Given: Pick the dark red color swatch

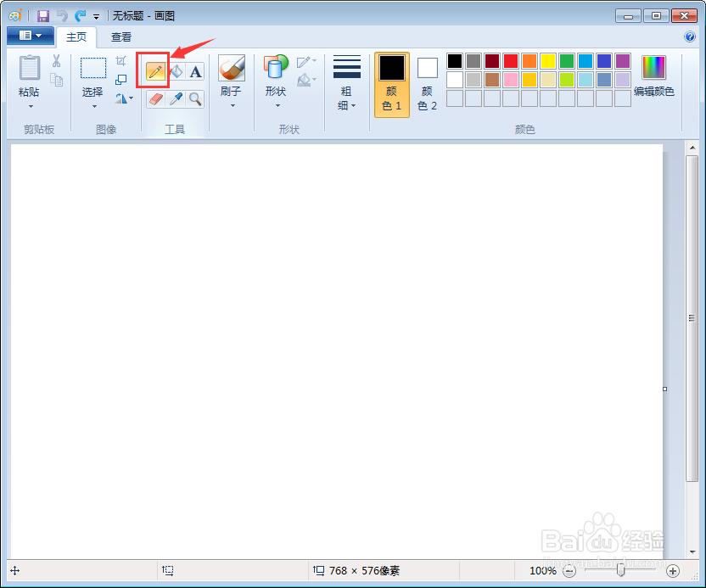Looking at the screenshot, I should (492, 61).
